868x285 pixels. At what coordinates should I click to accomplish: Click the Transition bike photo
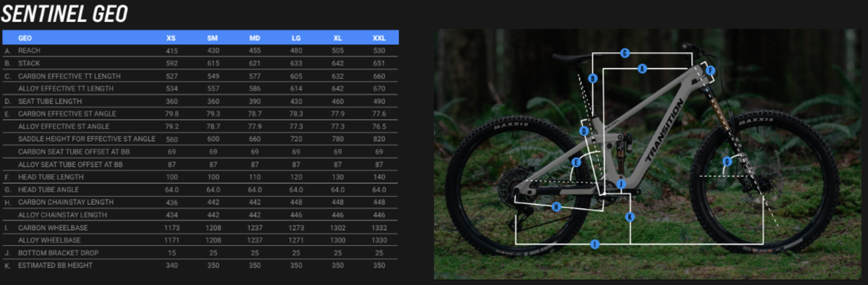(650, 153)
